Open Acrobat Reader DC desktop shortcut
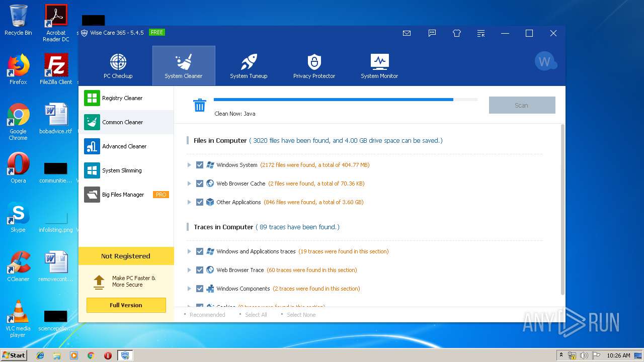This screenshot has height=362, width=644. tap(56, 23)
